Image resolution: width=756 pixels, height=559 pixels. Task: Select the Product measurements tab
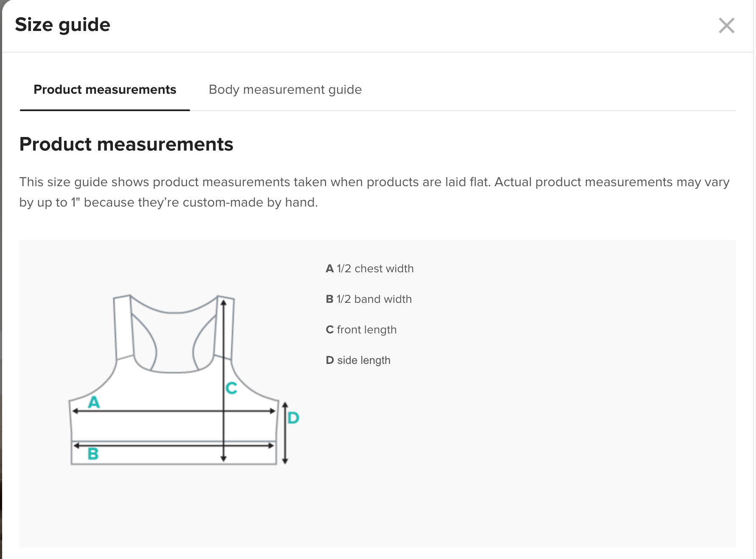pos(105,89)
